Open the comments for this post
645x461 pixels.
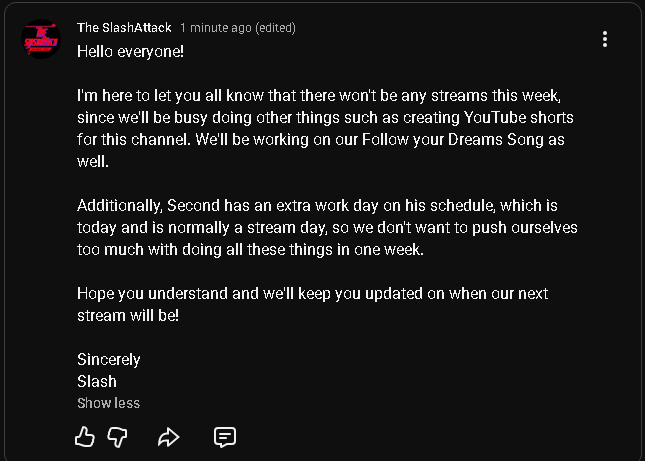pyautogui.click(x=225, y=437)
